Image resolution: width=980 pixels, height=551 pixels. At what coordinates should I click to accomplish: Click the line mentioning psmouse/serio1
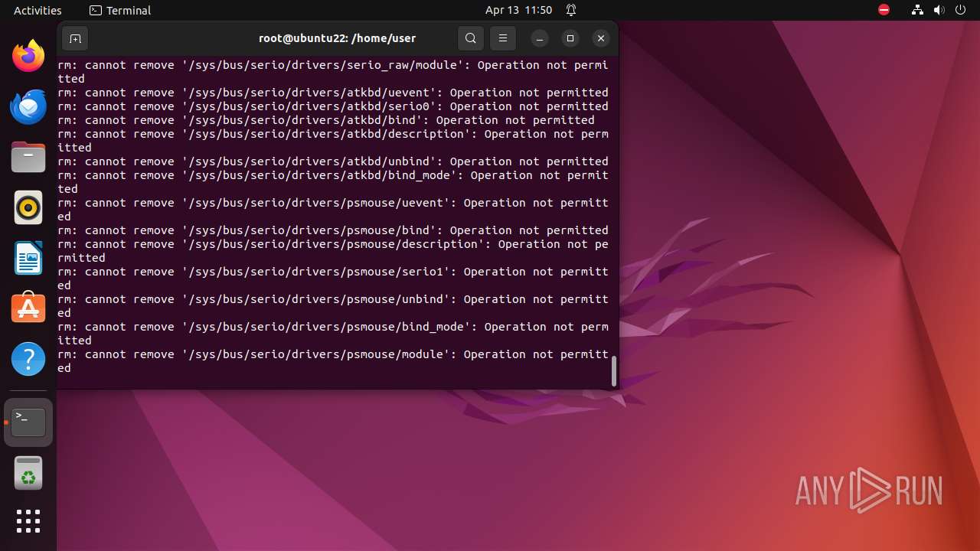[333, 279]
